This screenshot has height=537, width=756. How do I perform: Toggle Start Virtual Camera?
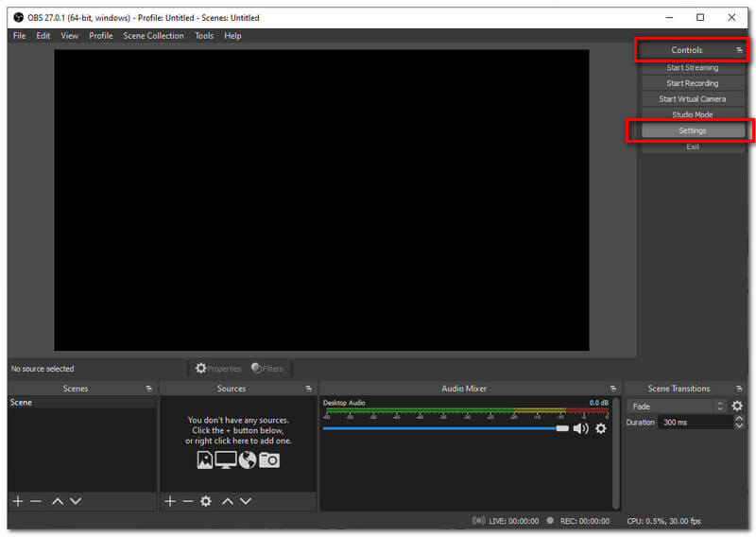click(x=692, y=99)
